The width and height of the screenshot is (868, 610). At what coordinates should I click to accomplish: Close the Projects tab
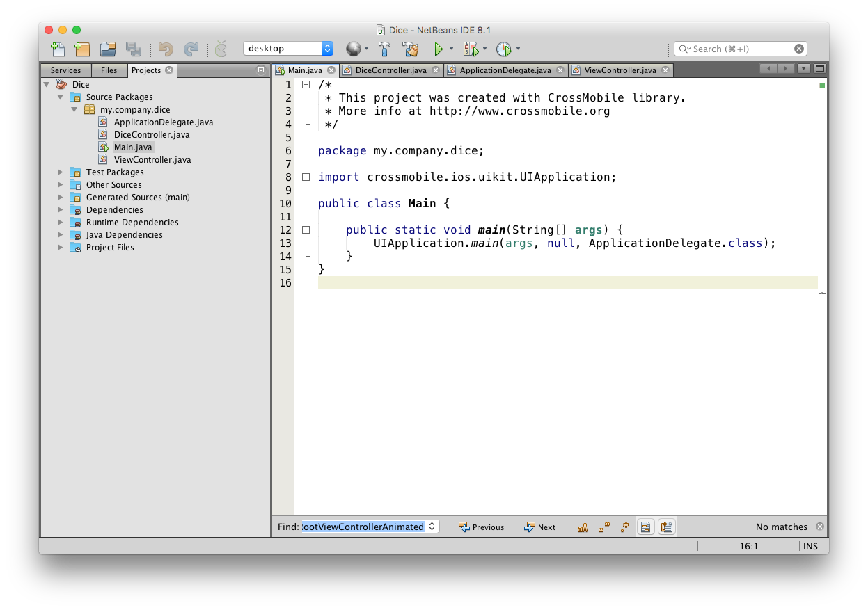(x=169, y=70)
